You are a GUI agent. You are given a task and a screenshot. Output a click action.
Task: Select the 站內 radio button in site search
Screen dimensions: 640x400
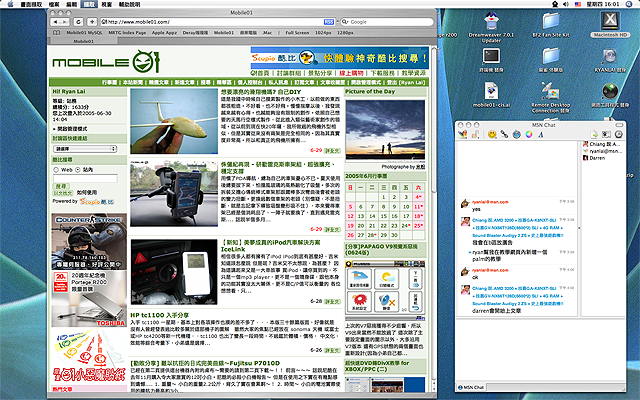pyautogui.click(x=78, y=170)
